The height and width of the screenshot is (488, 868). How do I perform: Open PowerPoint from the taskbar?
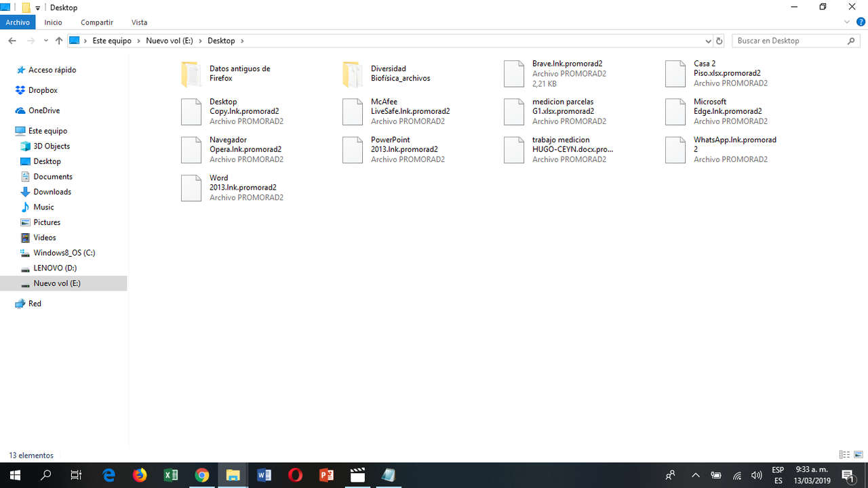click(x=326, y=475)
